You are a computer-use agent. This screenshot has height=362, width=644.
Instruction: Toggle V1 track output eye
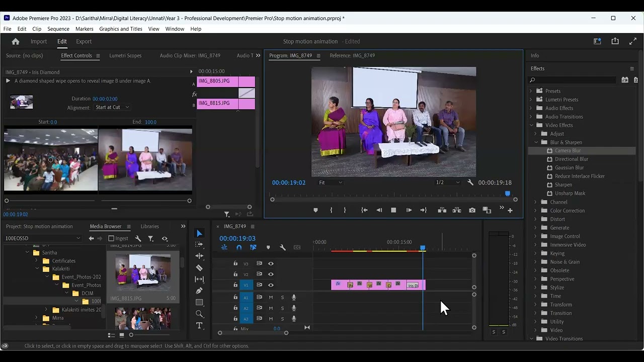[271, 285]
